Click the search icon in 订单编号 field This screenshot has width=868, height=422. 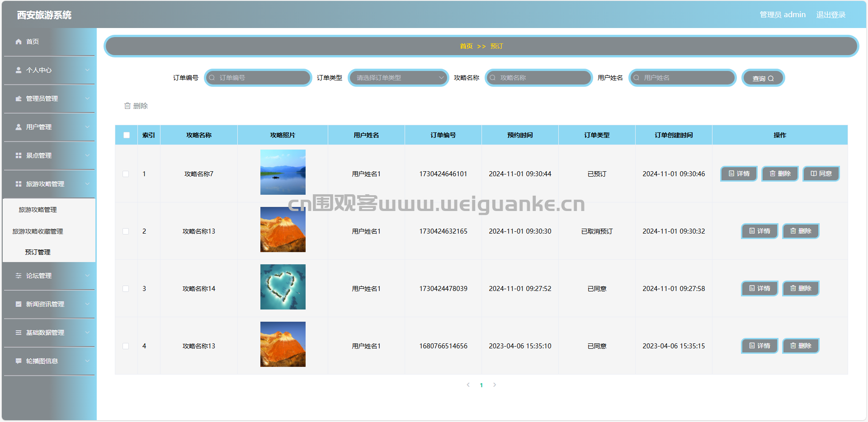click(x=212, y=78)
